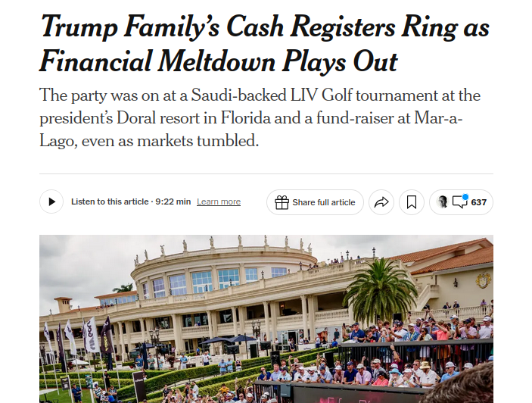
Task: Click the Share full article label
Action: 324,202
